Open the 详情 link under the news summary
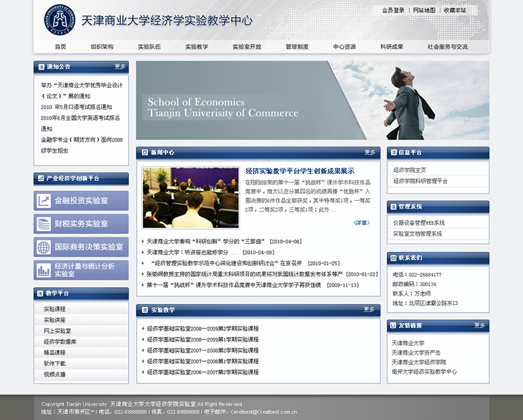Viewport: 523px width, 420px height. pos(362,222)
